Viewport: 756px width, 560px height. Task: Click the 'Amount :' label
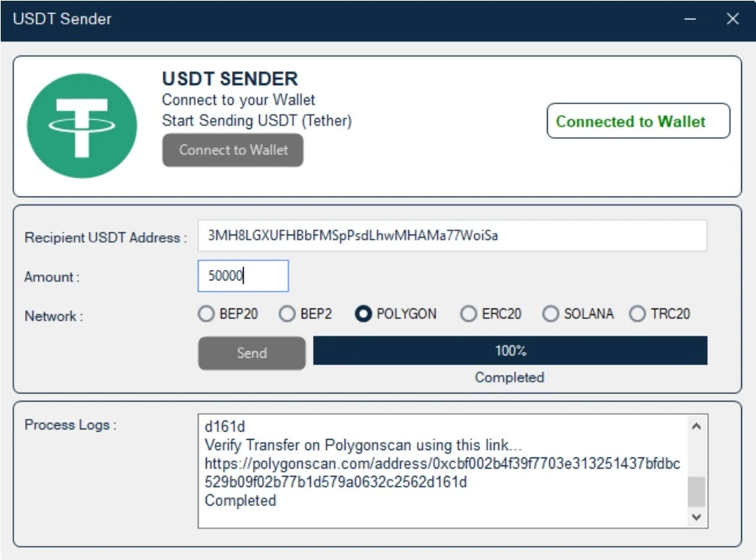coord(52,277)
